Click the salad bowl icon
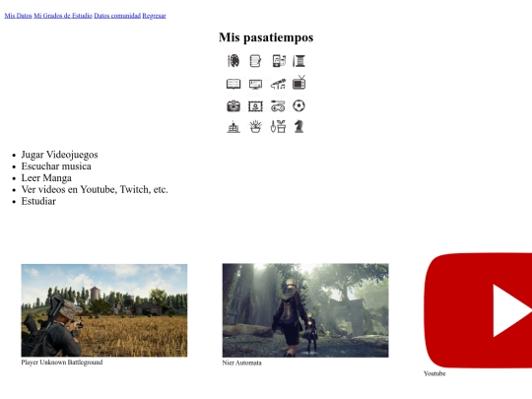Screen dimensions: 532x399 pyautogui.click(x=255, y=127)
